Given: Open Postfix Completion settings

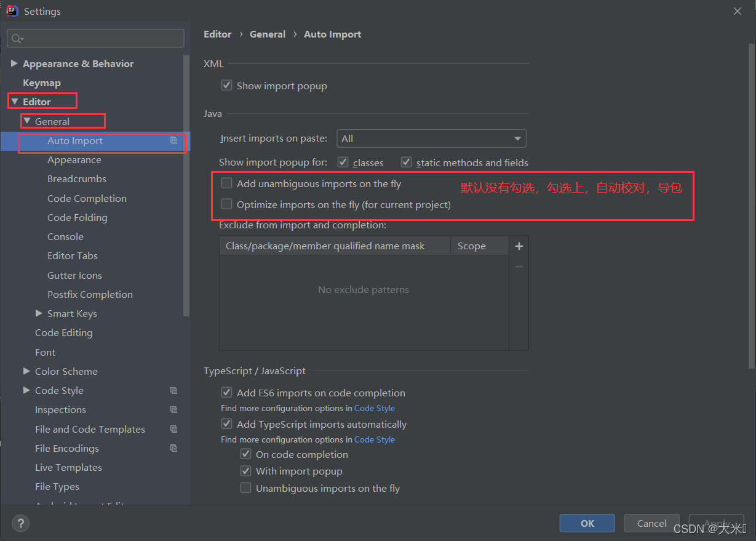Looking at the screenshot, I should point(90,294).
